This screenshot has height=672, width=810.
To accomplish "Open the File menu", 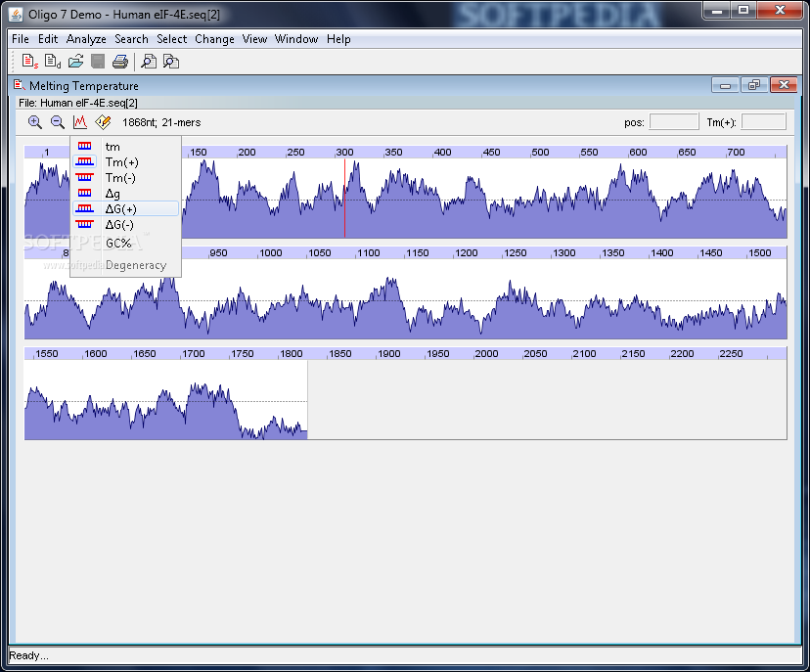I will (21, 39).
